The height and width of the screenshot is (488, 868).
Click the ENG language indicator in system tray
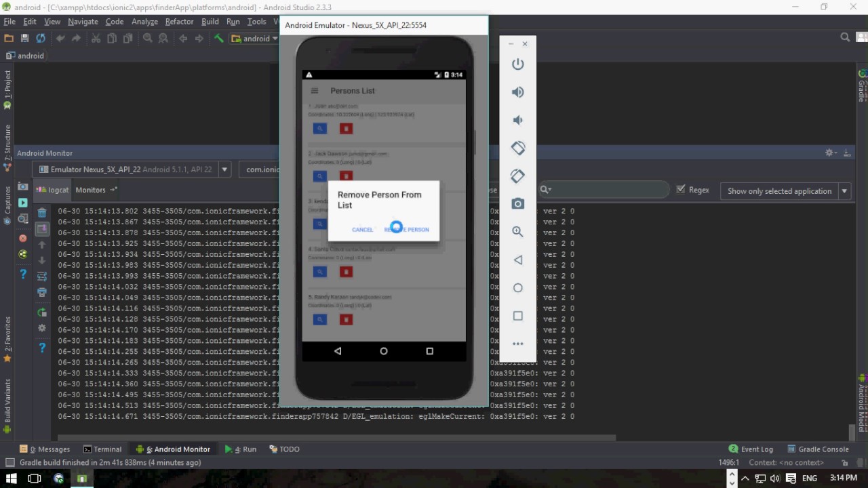click(x=810, y=479)
